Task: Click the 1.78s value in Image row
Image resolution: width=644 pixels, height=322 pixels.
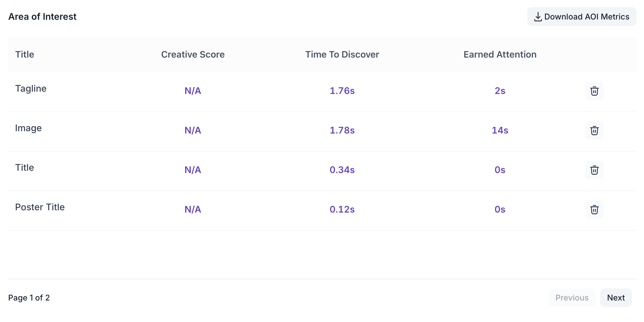Action: (x=342, y=130)
